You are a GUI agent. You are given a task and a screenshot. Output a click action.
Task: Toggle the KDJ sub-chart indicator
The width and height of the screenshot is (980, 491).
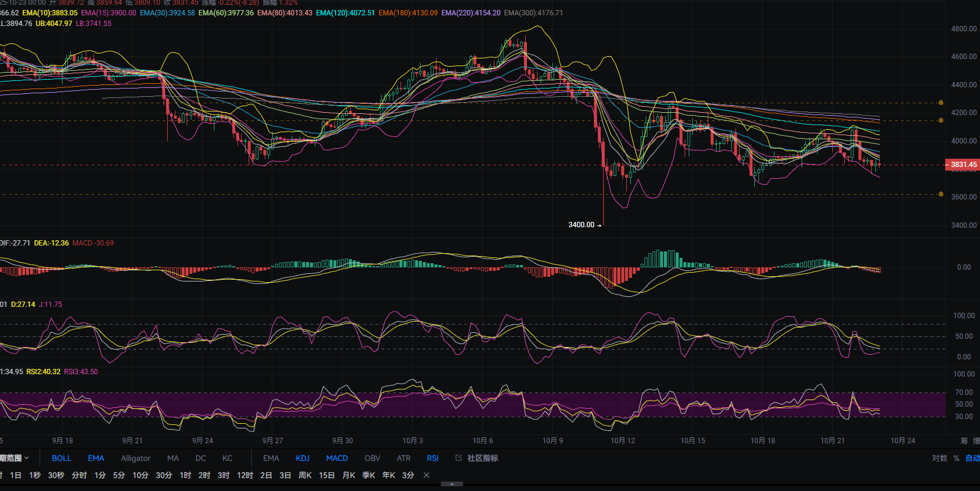tap(302, 458)
